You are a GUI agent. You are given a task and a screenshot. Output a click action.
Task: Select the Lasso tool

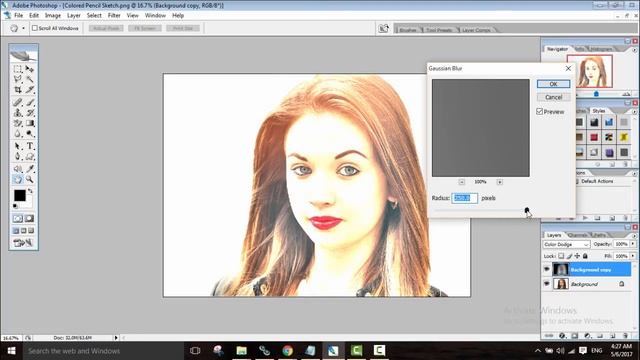18,79
